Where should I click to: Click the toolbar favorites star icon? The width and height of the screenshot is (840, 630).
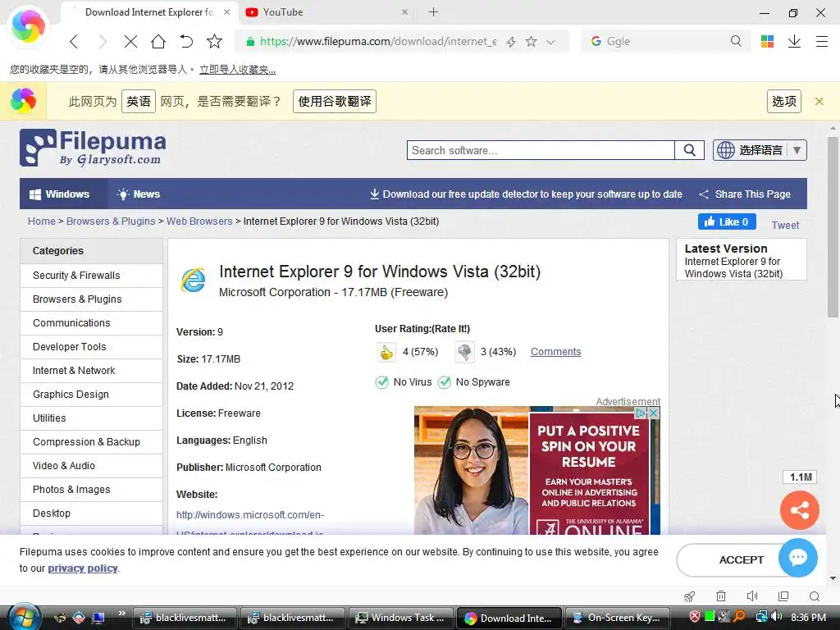214,41
